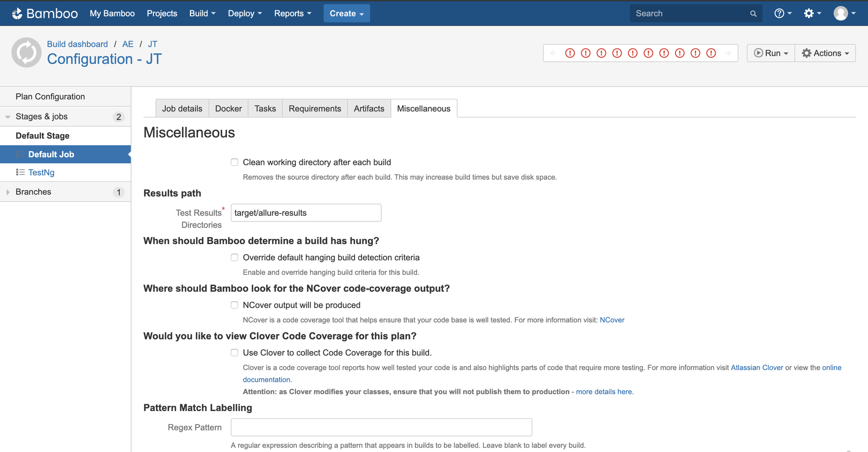Open the Deploy dropdown menu
This screenshot has width=868, height=452.
(x=245, y=14)
